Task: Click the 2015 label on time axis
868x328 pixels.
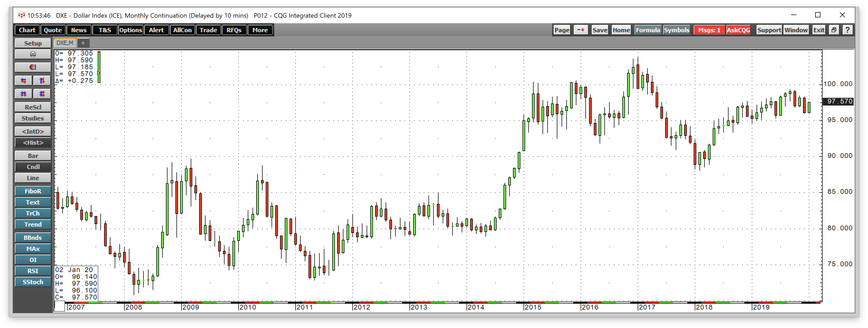Action: (533, 307)
